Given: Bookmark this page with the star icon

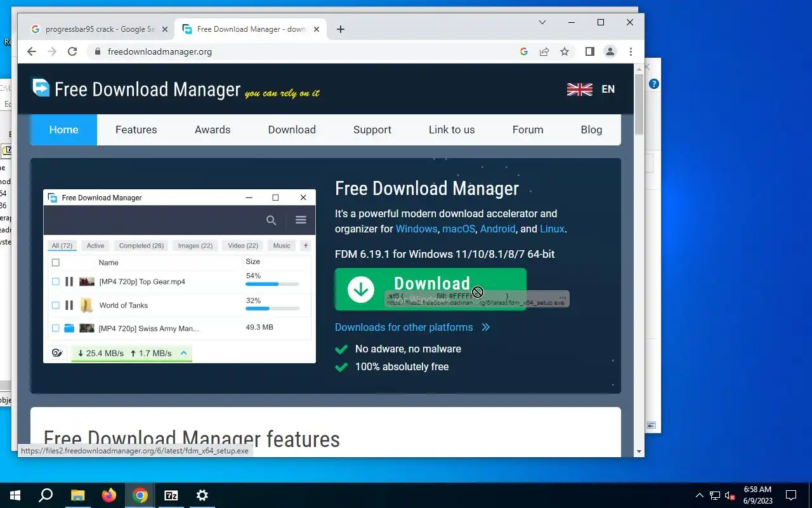Looking at the screenshot, I should [565, 51].
